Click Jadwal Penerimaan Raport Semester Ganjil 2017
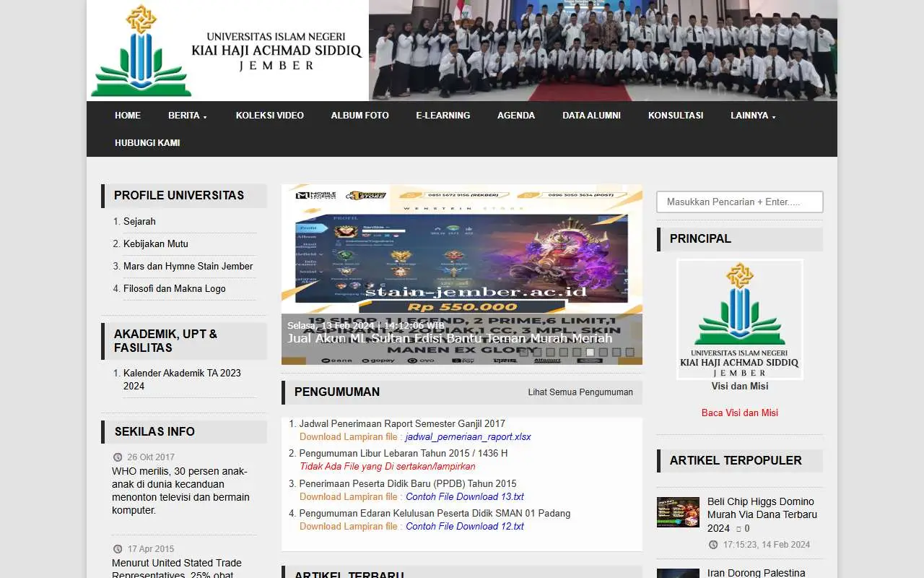Viewport: 924px width, 578px height. pyautogui.click(x=402, y=424)
